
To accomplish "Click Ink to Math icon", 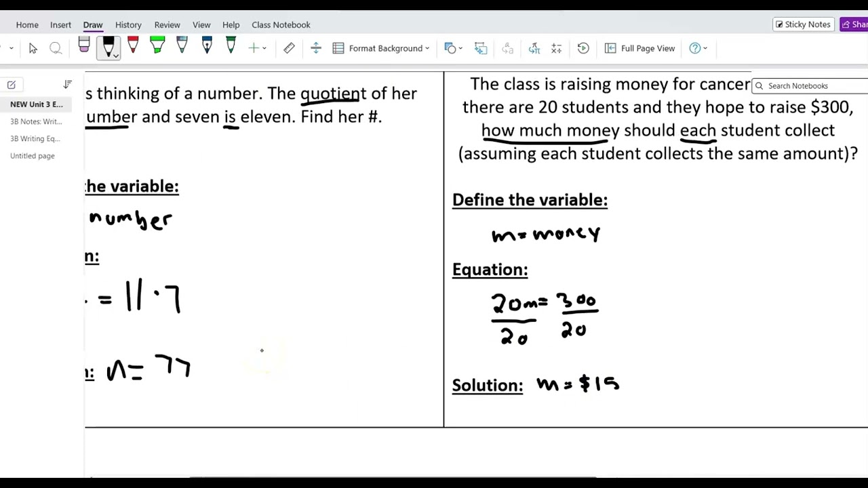I will tap(534, 48).
